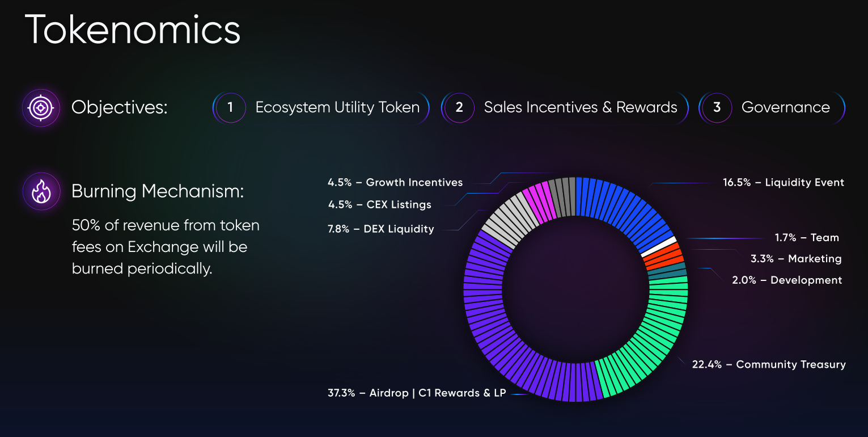The height and width of the screenshot is (437, 868).
Task: Click the "4.5% – CEX Listings" label
Action: 379,204
